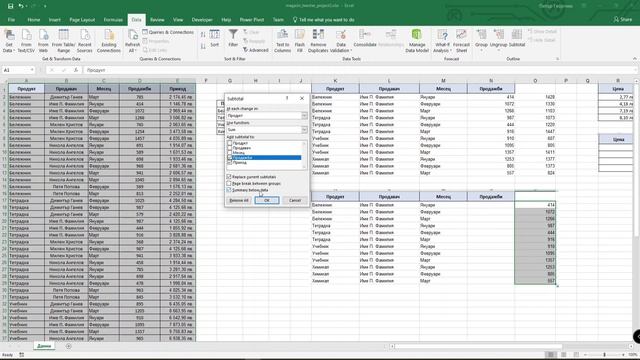The width and height of the screenshot is (640, 360).
Task: Click the Ungroup outline icon
Action: [498, 35]
